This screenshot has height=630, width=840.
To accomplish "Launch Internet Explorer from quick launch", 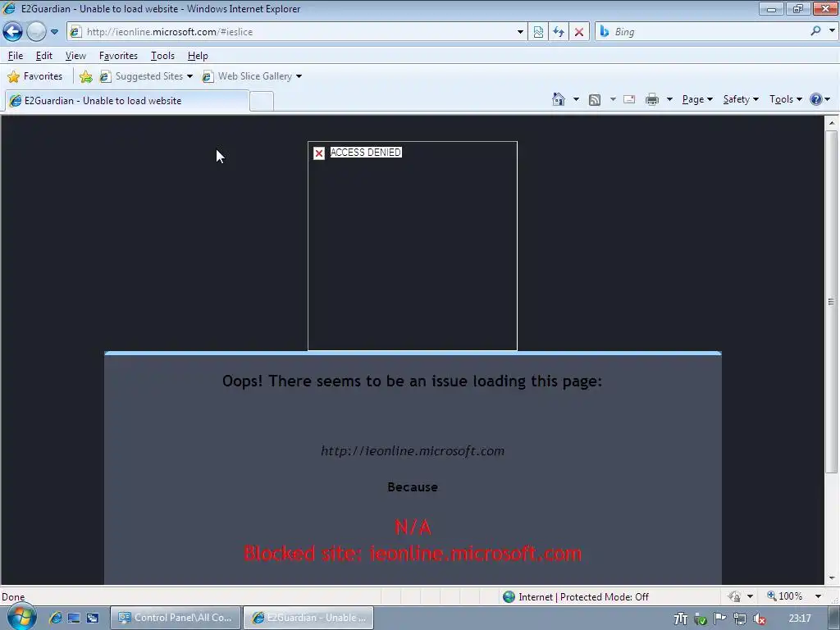I will tap(55, 619).
